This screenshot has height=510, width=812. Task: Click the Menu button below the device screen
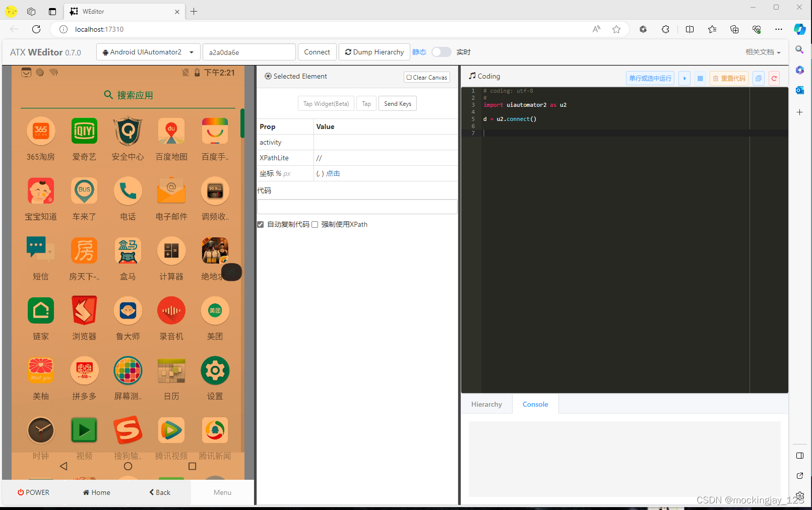pyautogui.click(x=222, y=492)
